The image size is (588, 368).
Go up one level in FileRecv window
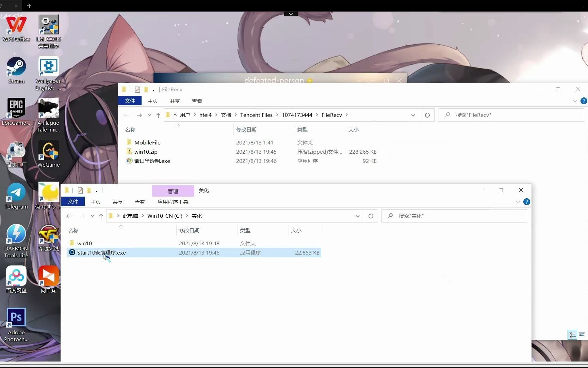[x=158, y=115]
